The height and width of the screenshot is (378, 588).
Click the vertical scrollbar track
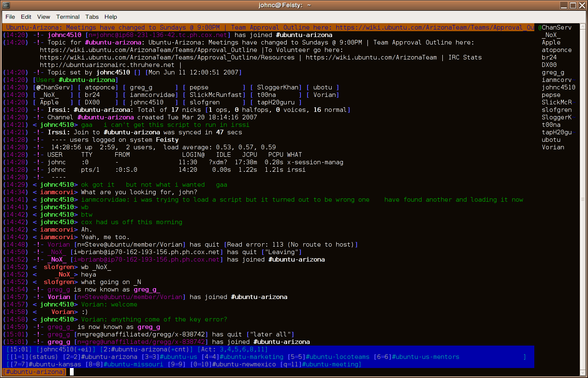583,200
